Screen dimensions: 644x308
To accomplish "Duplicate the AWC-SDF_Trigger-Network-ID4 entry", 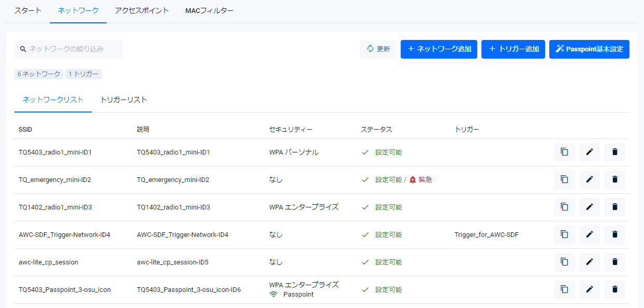I will point(564,235).
